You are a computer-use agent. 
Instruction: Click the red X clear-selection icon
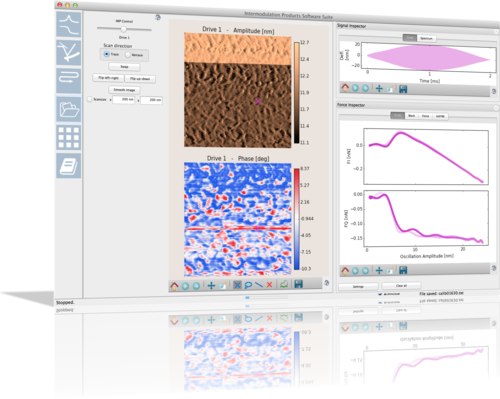click(x=269, y=285)
